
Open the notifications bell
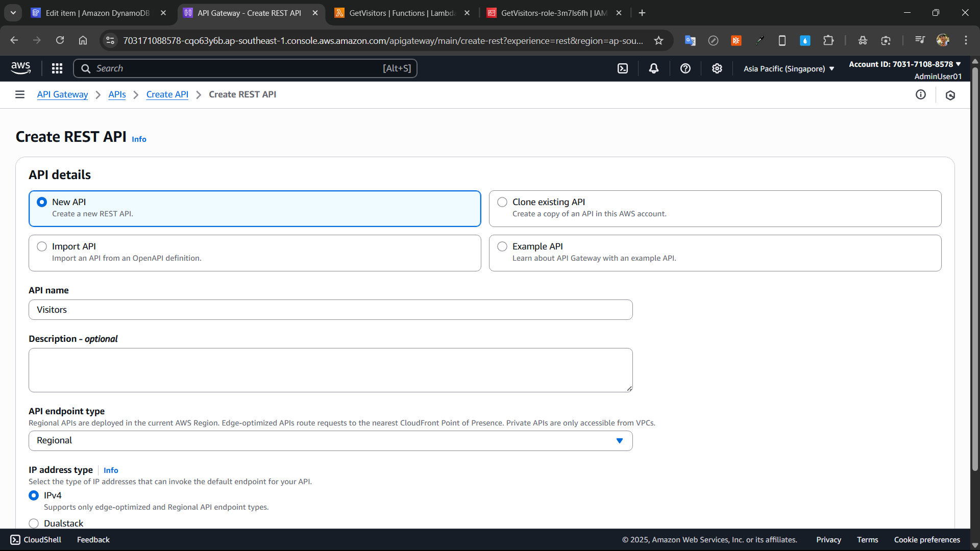pyautogui.click(x=654, y=68)
